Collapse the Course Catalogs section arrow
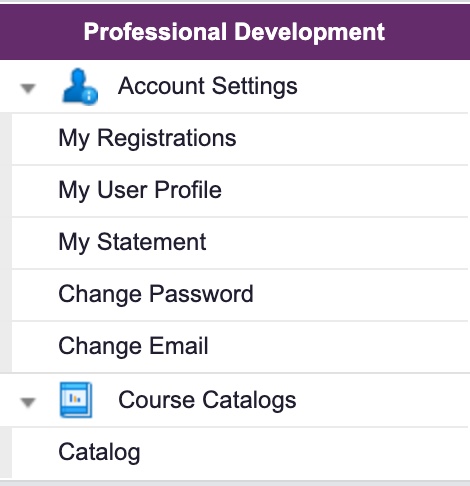 pos(28,402)
